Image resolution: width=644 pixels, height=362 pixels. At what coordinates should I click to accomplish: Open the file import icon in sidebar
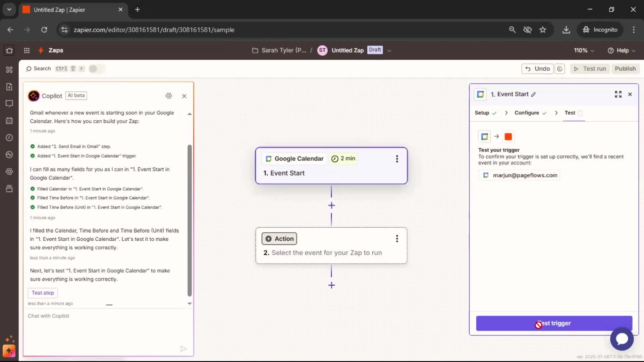click(9, 87)
